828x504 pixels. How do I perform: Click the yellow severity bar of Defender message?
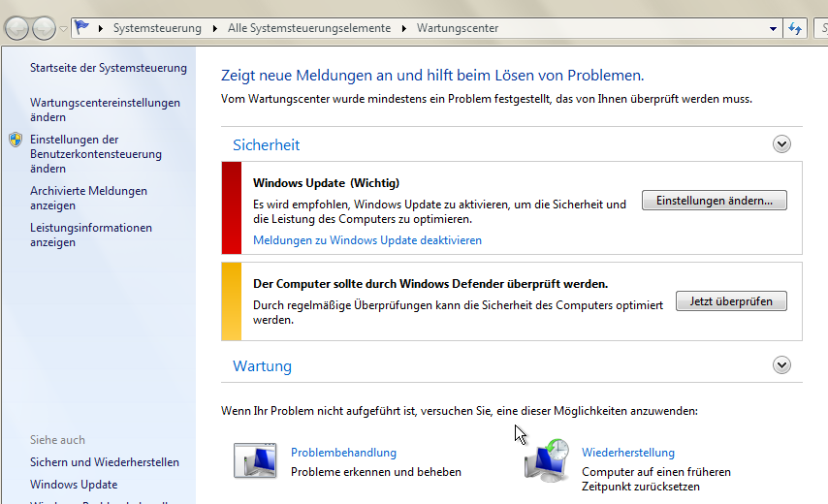(232, 301)
